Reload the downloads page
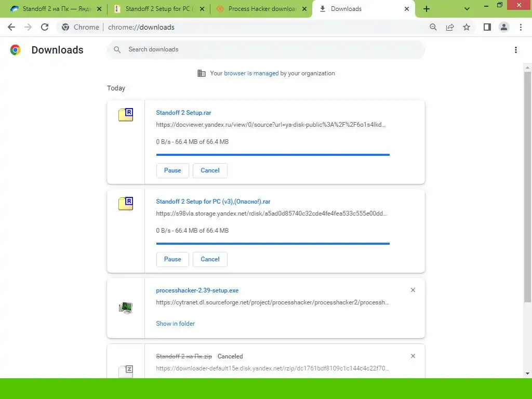The width and height of the screenshot is (532, 399). click(45, 27)
